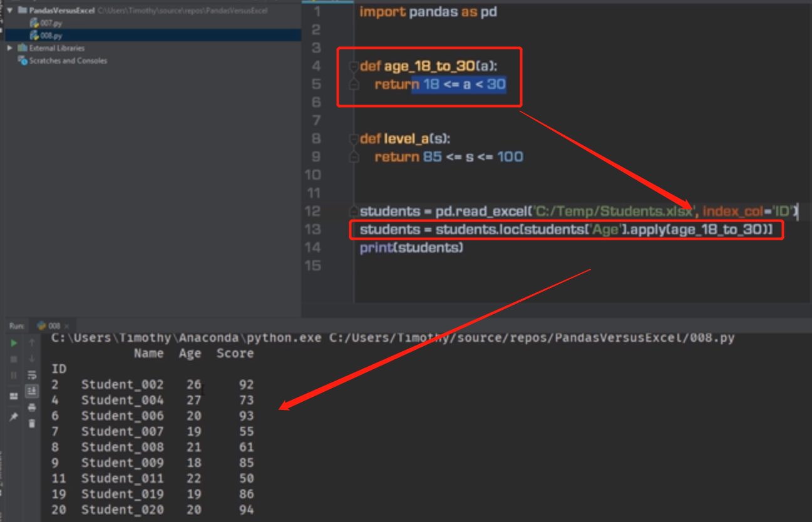Click the Print console output icon
Viewport: 812px width, 522px height.
(32, 407)
